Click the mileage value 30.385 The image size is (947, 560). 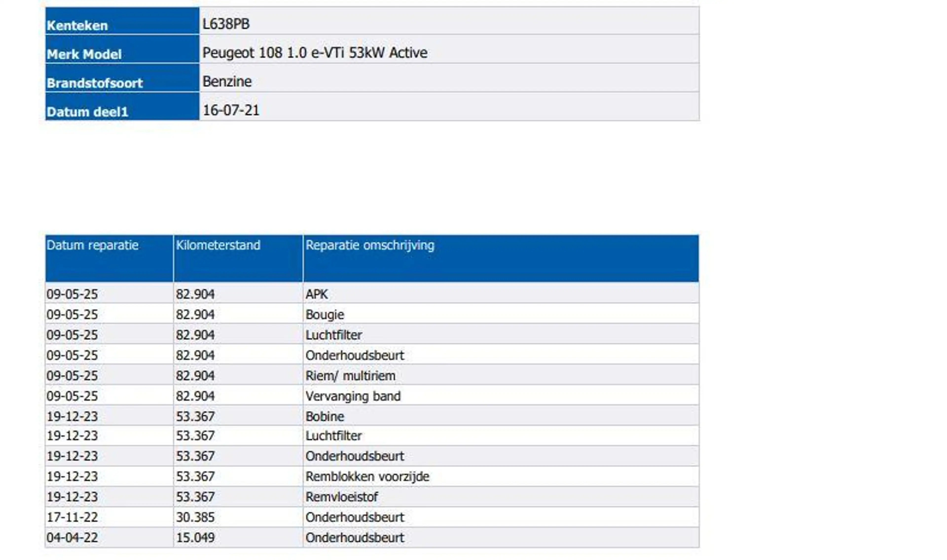(195, 517)
